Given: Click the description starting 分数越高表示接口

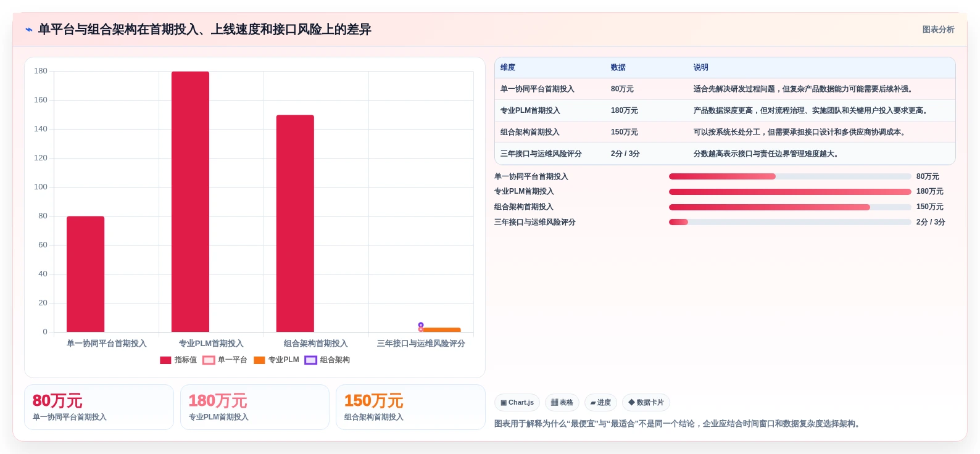Looking at the screenshot, I should [767, 154].
